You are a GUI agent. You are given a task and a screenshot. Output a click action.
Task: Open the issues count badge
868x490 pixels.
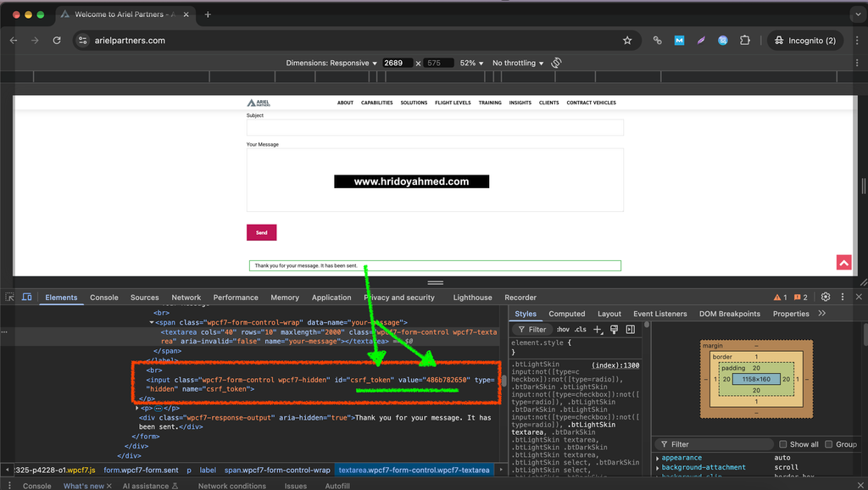click(x=800, y=298)
